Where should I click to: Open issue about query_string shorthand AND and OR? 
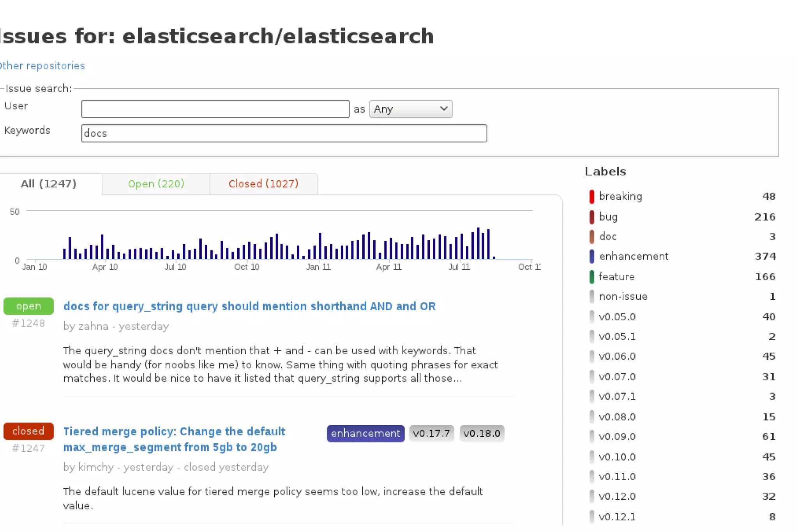click(249, 306)
